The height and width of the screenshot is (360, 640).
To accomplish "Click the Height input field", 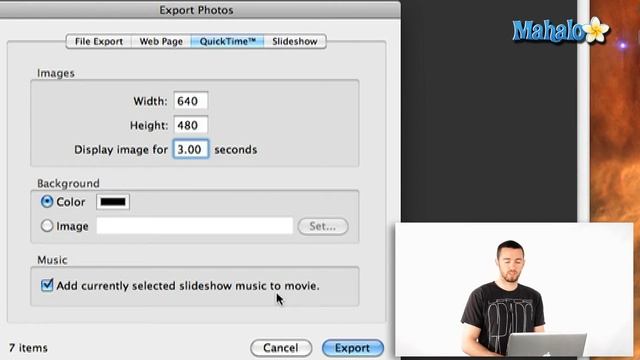I will (191, 125).
